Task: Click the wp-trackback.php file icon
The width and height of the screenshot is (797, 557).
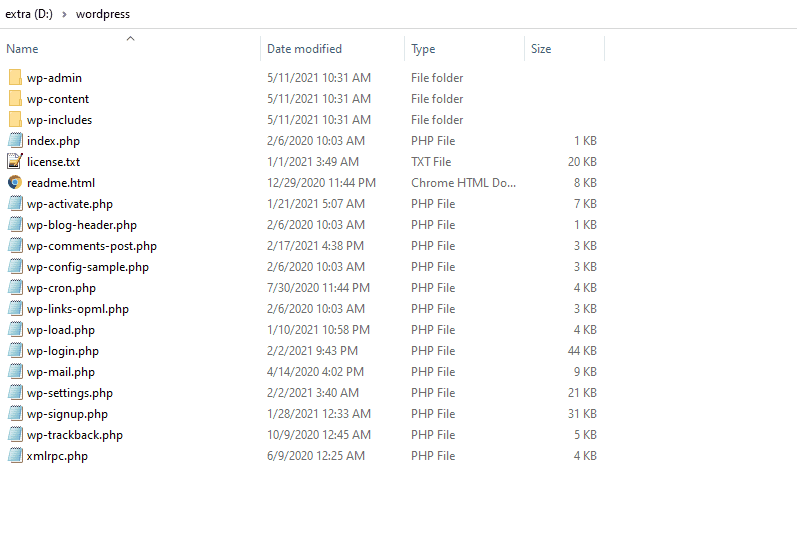Action: (15, 435)
